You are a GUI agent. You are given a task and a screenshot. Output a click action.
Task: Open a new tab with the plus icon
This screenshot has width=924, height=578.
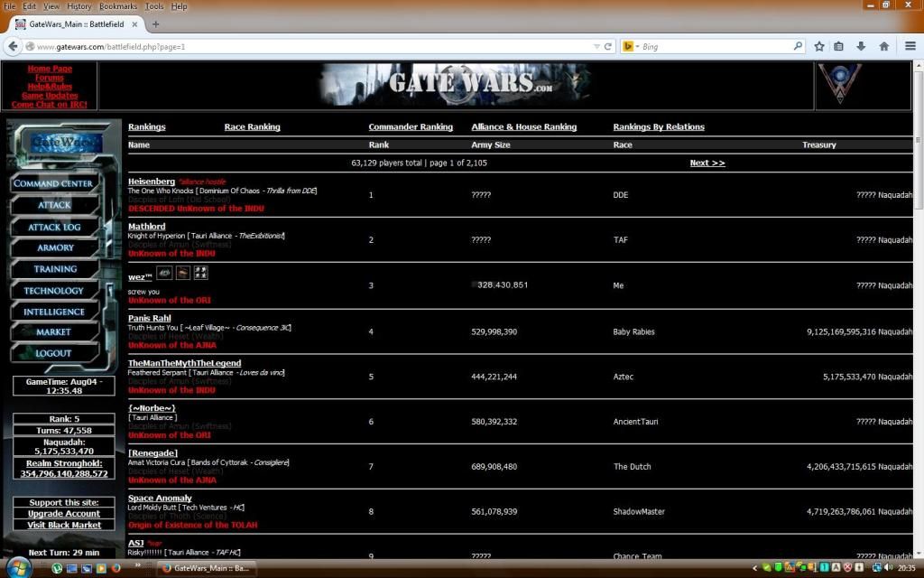click(x=155, y=24)
